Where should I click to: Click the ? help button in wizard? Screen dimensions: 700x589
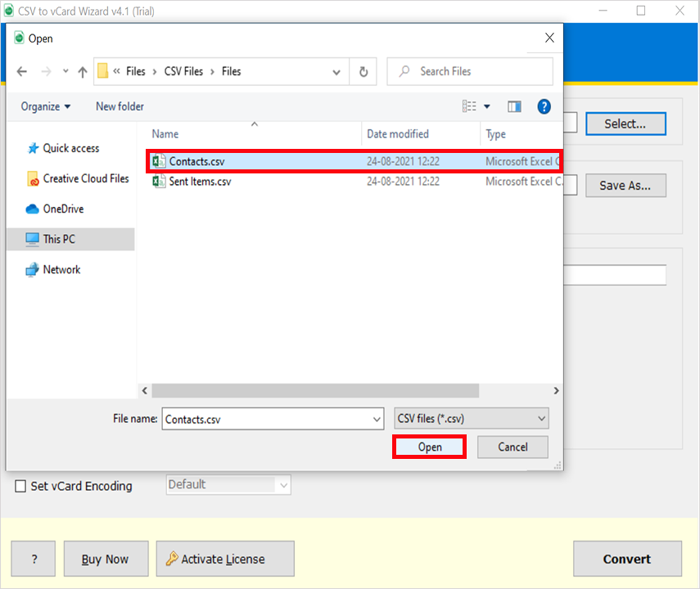(34, 559)
